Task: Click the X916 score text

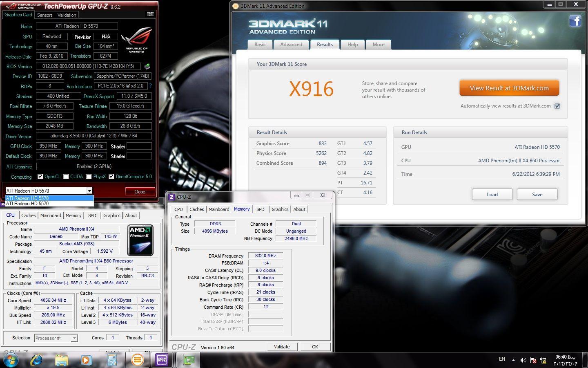Action: pyautogui.click(x=312, y=89)
